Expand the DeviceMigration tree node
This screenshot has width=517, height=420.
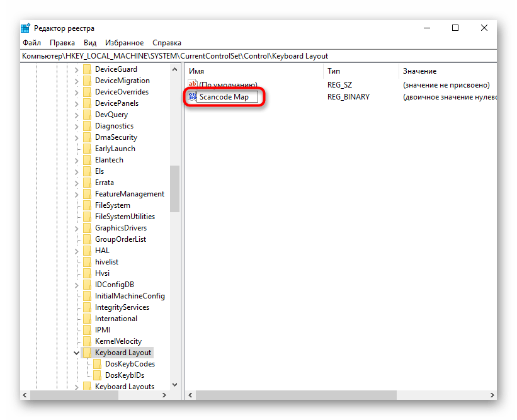pyautogui.click(x=76, y=81)
